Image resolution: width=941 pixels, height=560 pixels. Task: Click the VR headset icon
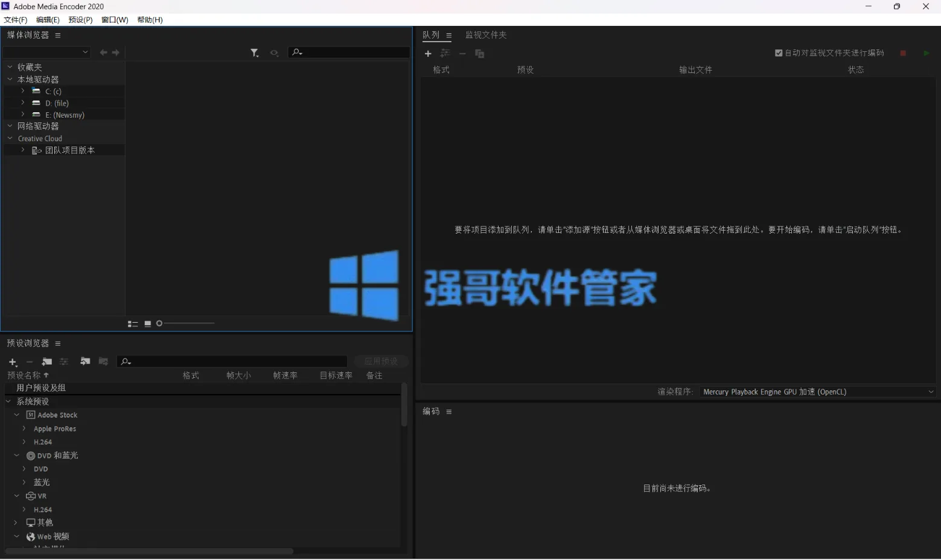pos(31,496)
